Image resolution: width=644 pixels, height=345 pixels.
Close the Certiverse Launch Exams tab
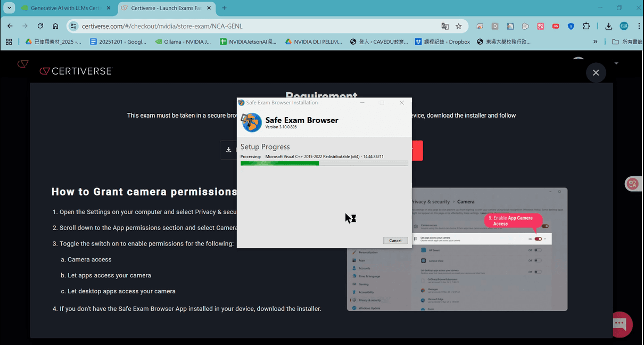[x=208, y=8]
